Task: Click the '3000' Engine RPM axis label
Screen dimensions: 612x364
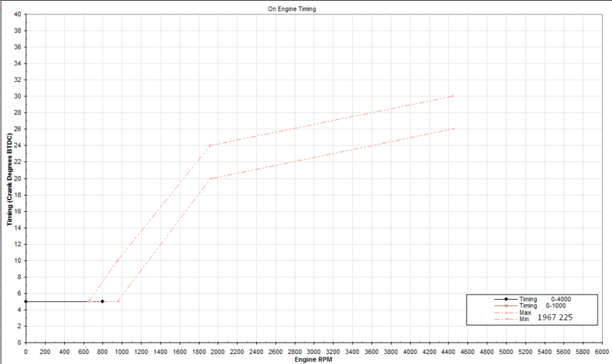Action: tap(314, 352)
